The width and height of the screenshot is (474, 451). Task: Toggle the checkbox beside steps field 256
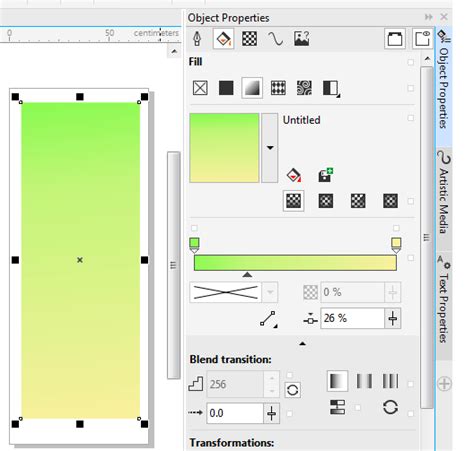pos(289,375)
